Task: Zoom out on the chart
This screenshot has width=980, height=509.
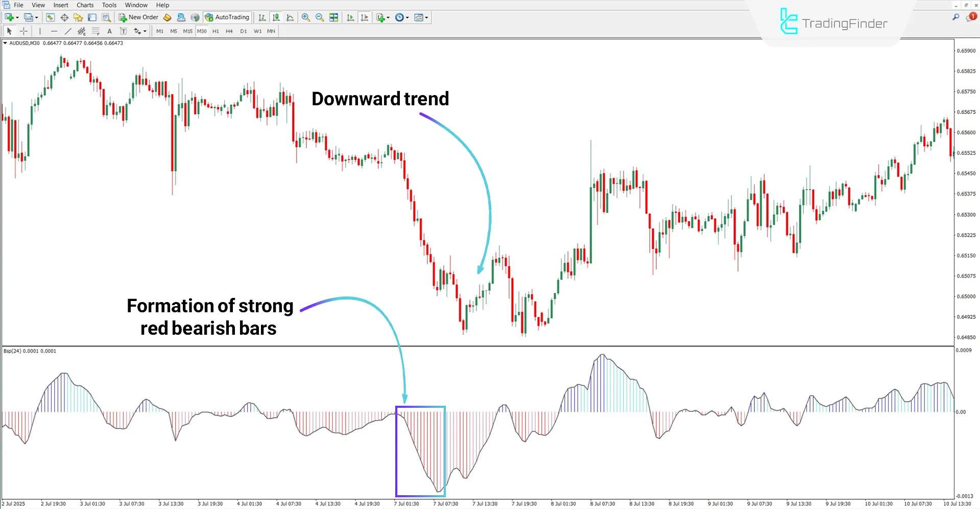Action: pos(319,17)
